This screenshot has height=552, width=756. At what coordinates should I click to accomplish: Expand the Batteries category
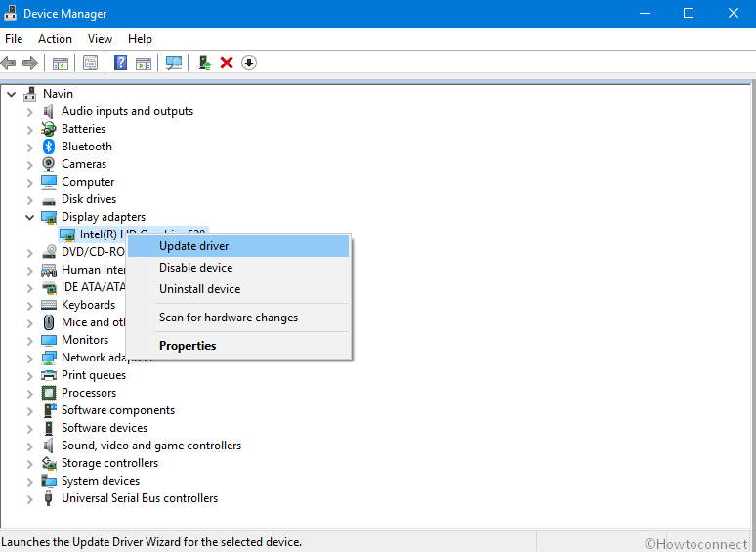coord(30,130)
